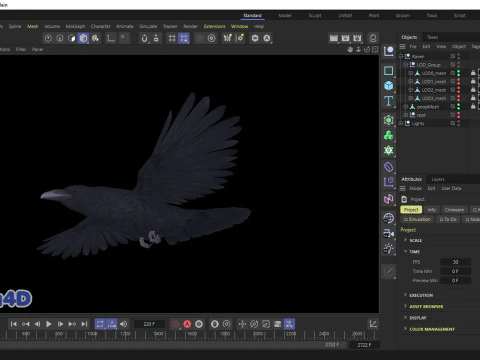Open Object manager File menu
The width and height of the screenshot is (480, 360).
tap(413, 47)
